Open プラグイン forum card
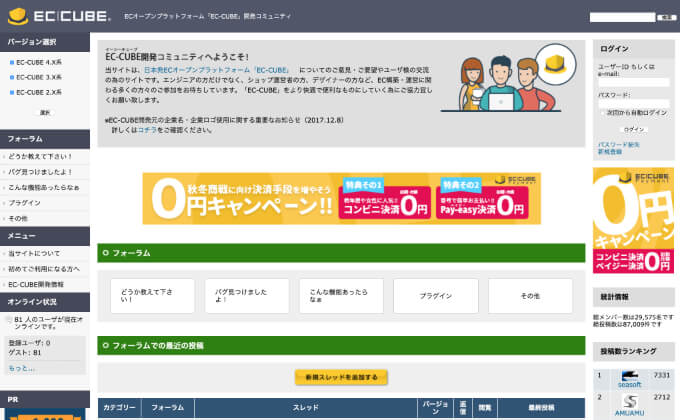This screenshot has width=680, height=420. click(436, 296)
